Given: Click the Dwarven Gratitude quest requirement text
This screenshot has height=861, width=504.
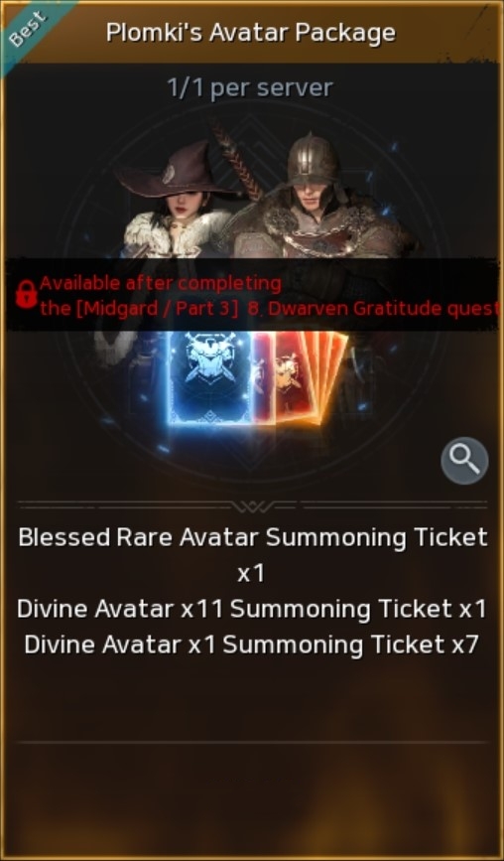Looking at the screenshot, I should (269, 309).
